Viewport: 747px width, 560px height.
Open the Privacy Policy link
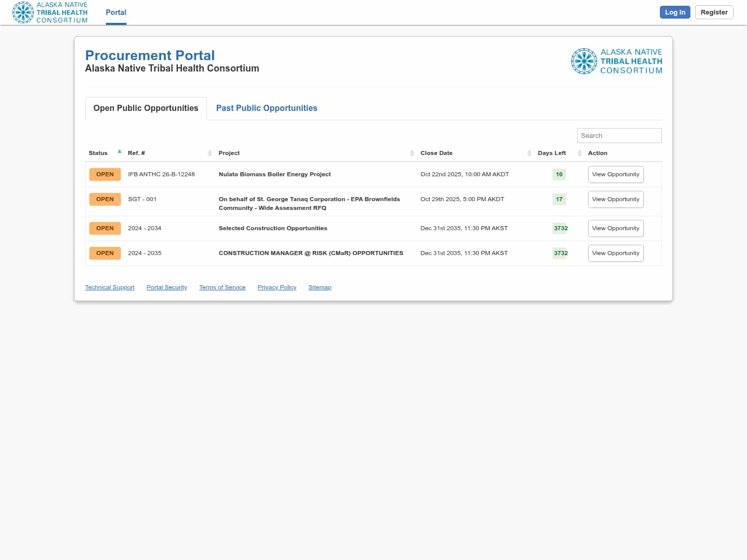pyautogui.click(x=276, y=287)
